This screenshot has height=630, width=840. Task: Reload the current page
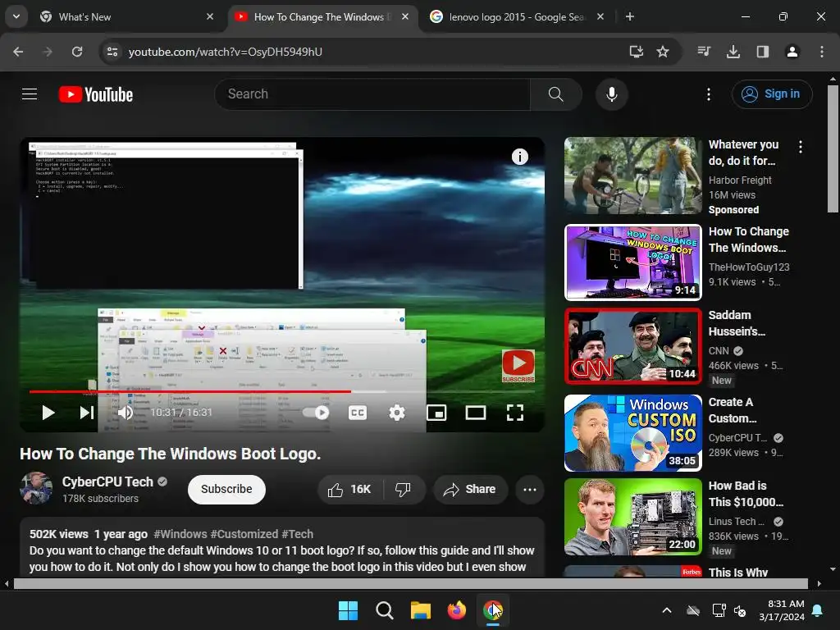(x=77, y=52)
